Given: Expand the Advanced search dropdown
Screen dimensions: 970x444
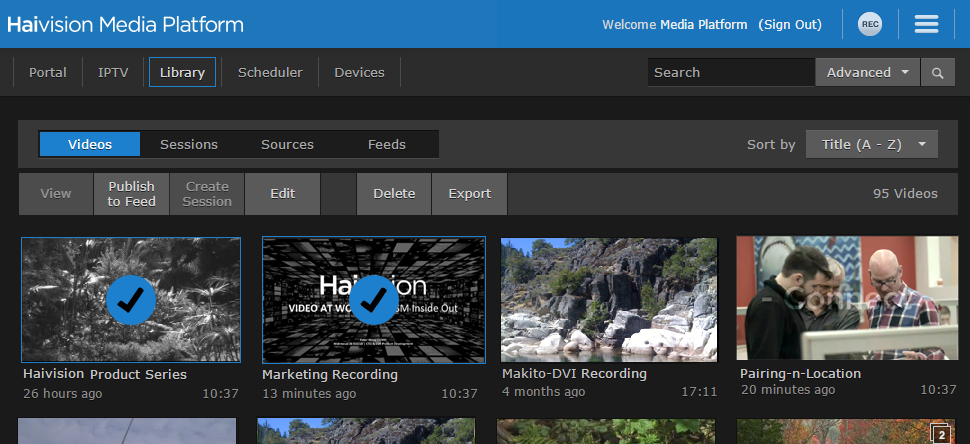Looking at the screenshot, I should [867, 72].
